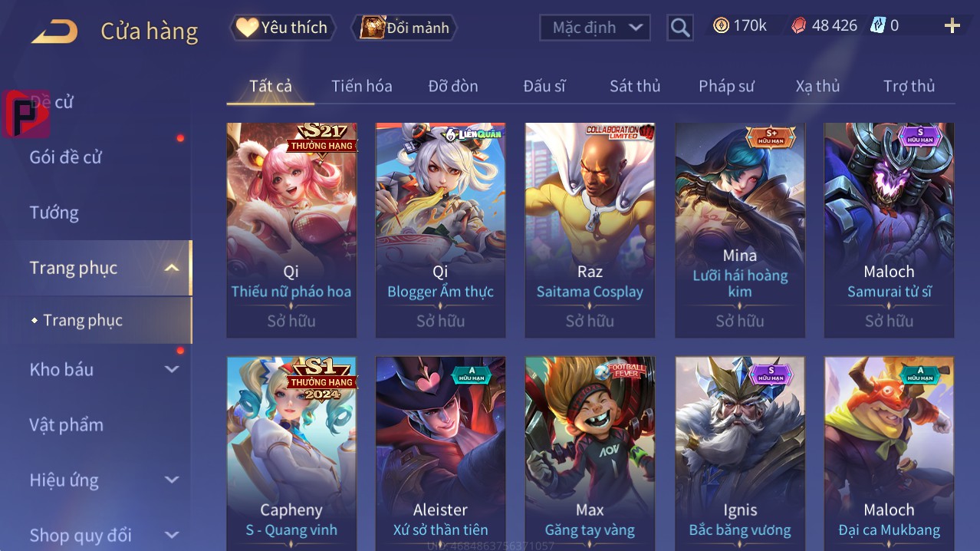Viewport: 980px width, 551px height.
Task: Switch to the Pháp sư tab
Action: tap(726, 86)
